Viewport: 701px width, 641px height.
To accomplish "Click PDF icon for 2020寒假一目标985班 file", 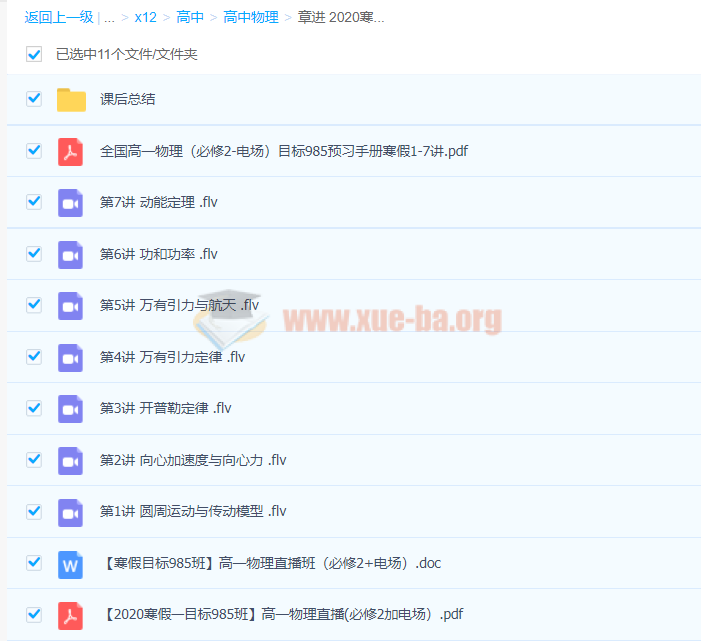I will (70, 614).
